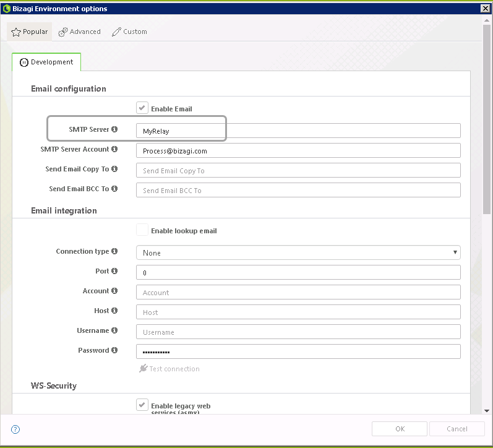The width and height of the screenshot is (493, 448).
Task: Toggle Enable legacy web services checkbox
Action: click(142, 405)
